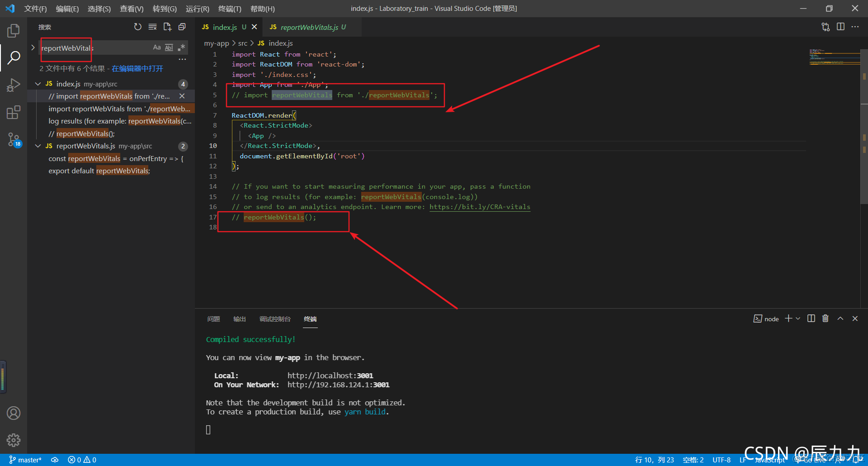Open the Accounts menu icon
This screenshot has width=868, height=466.
[x=14, y=413]
